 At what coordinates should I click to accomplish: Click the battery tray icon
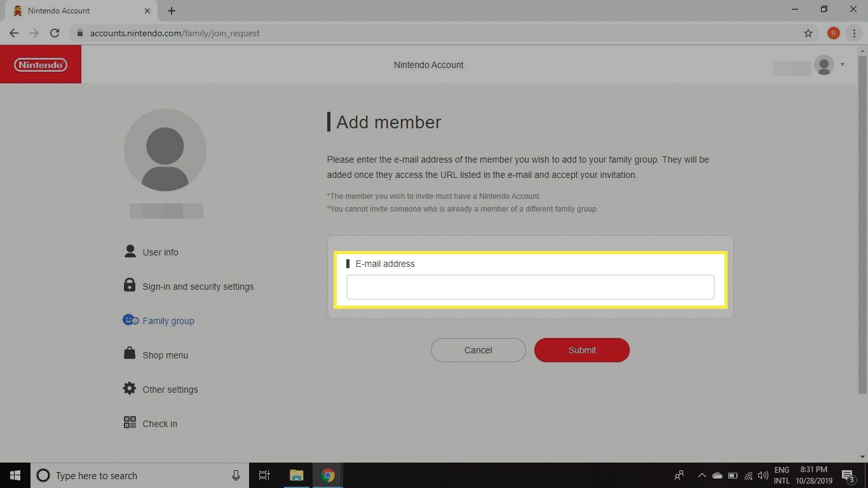[x=733, y=475]
